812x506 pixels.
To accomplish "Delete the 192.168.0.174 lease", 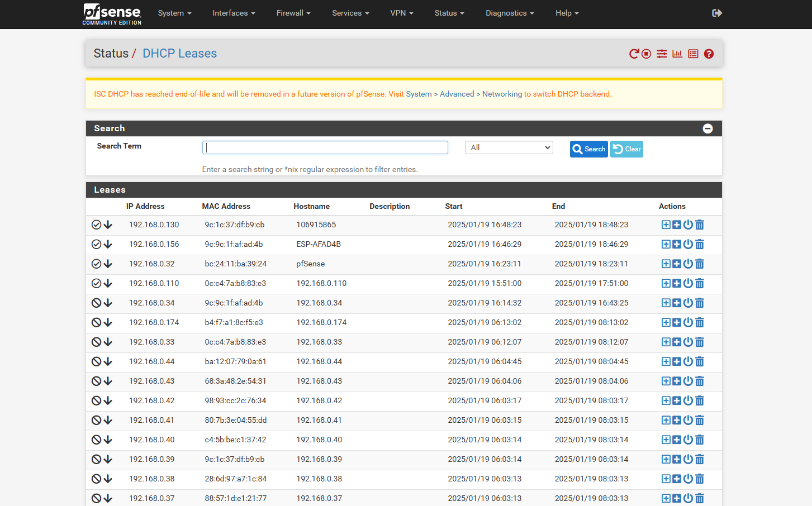I will coord(700,322).
